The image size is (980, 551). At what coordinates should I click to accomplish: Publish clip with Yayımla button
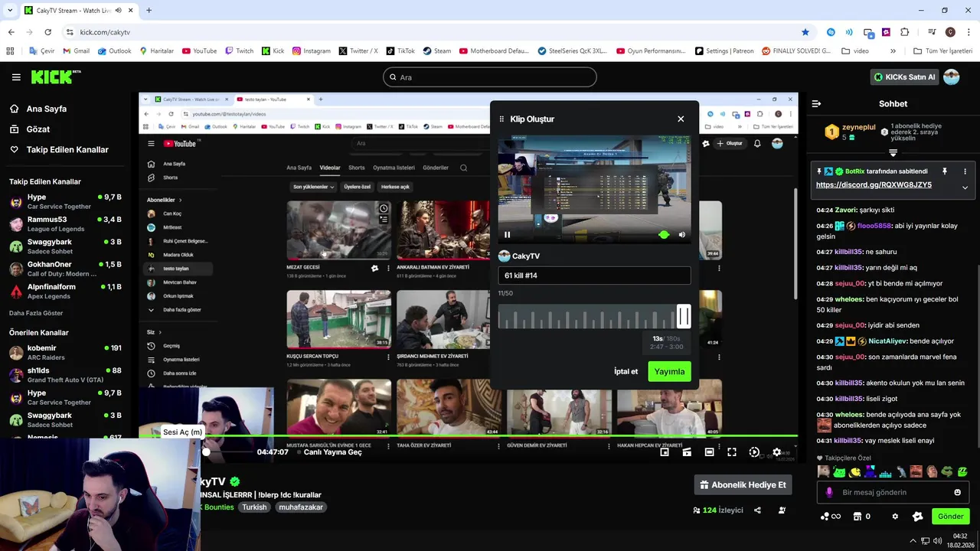[x=669, y=371]
